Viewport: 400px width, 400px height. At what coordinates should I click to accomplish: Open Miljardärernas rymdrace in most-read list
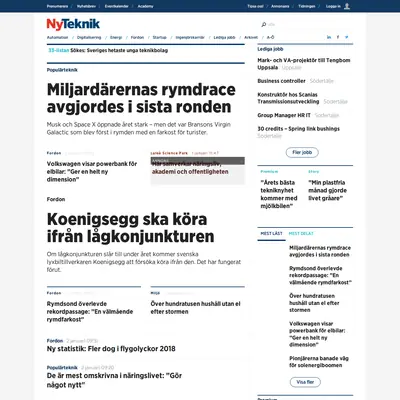coord(320,251)
